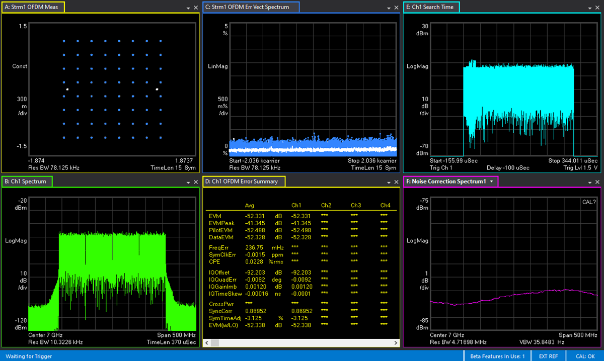Select the F: Noise Correction Spectrum1 tab
The height and width of the screenshot is (361, 604).
point(451,181)
